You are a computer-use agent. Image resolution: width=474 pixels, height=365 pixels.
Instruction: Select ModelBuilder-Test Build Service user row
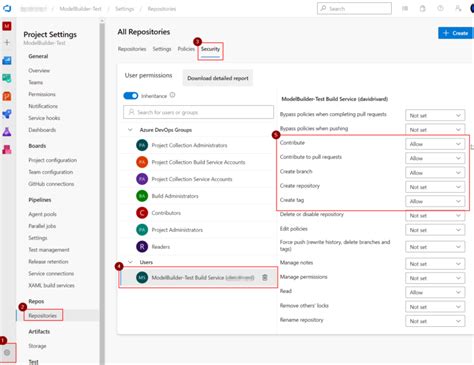[x=198, y=277]
